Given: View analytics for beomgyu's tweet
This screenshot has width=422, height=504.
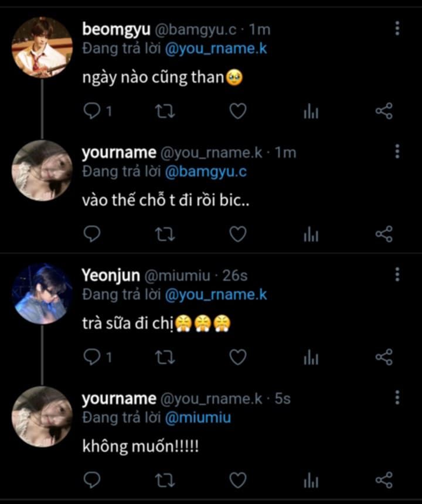Looking at the screenshot, I should pyautogui.click(x=311, y=111).
